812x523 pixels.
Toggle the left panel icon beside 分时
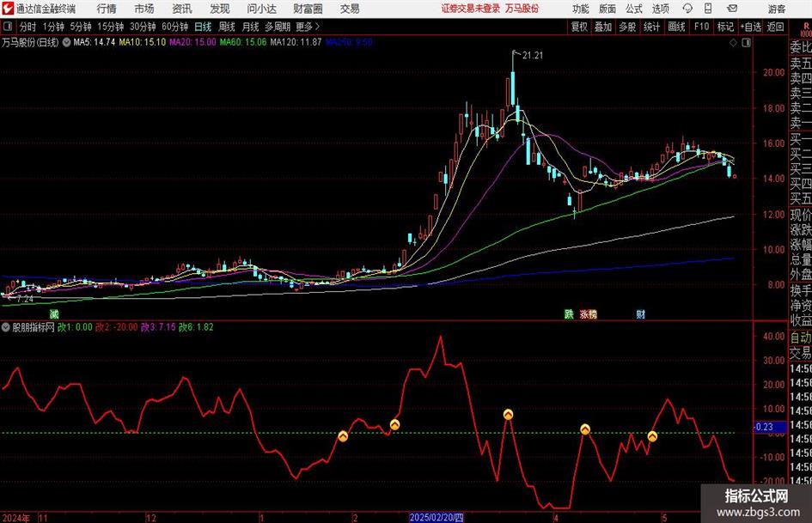(x=7, y=27)
